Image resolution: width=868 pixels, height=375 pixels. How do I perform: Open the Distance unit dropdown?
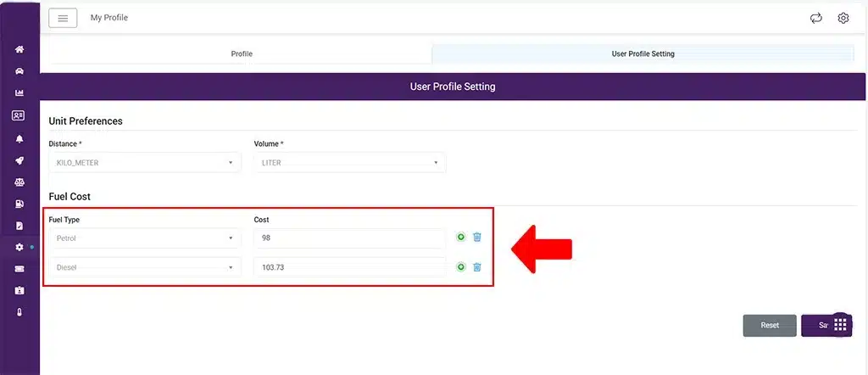145,163
